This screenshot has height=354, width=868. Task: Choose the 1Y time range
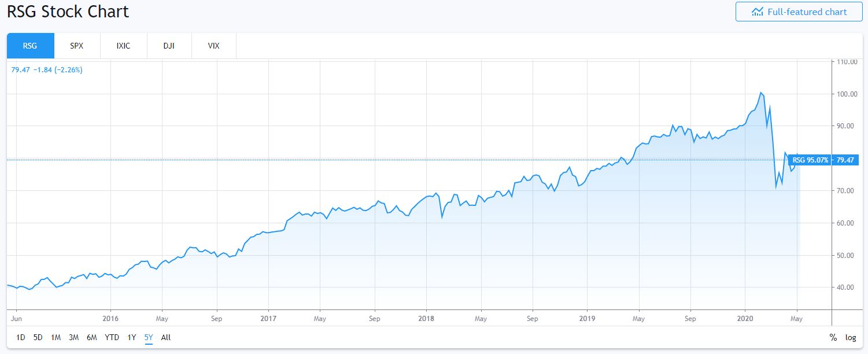(x=132, y=337)
